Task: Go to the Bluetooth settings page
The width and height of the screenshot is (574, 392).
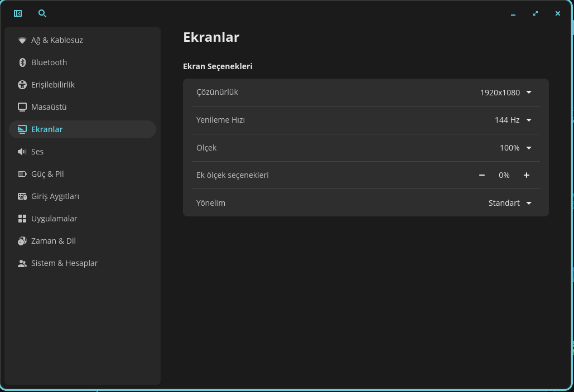Action: coord(83,62)
